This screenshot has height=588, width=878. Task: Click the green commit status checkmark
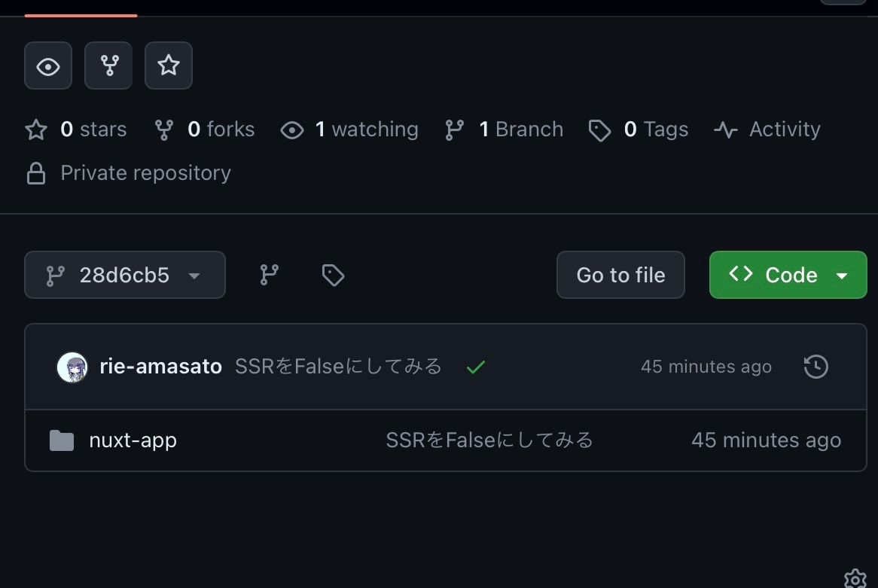pos(475,367)
